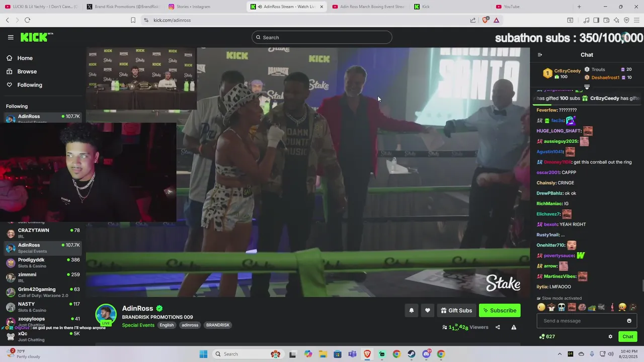The width and height of the screenshot is (644, 362).
Task: Open the Brave main menu
Action: tap(637, 20)
